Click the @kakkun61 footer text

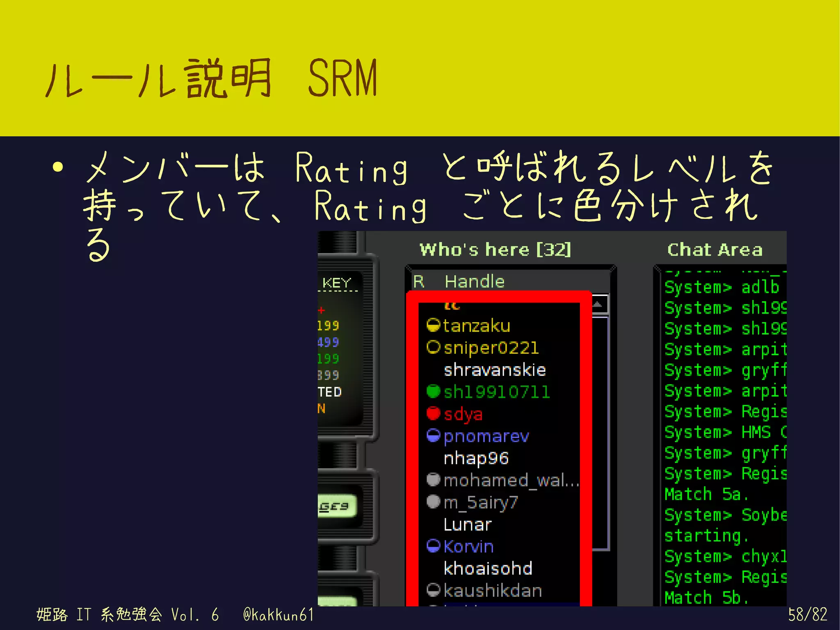[x=278, y=615]
